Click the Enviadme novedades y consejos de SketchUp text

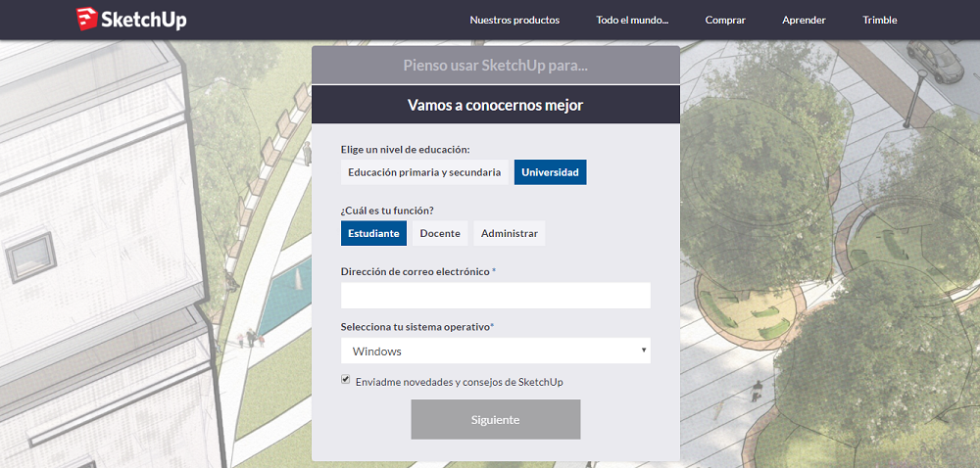coord(460,382)
